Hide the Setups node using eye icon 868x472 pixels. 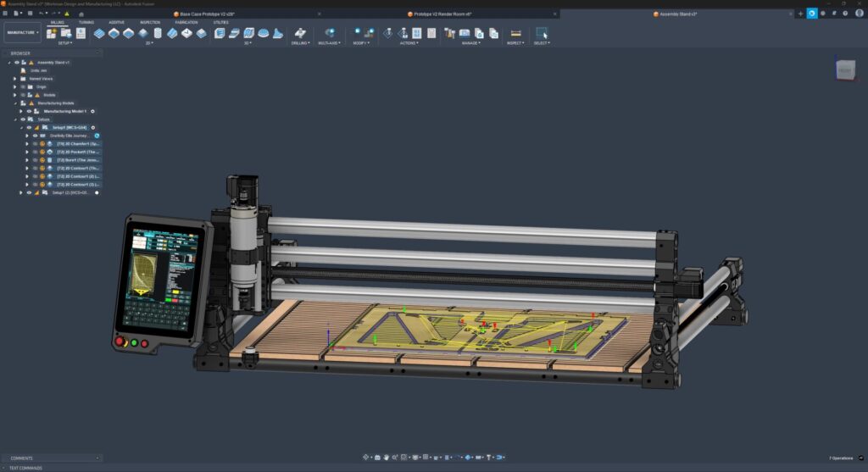click(23, 119)
